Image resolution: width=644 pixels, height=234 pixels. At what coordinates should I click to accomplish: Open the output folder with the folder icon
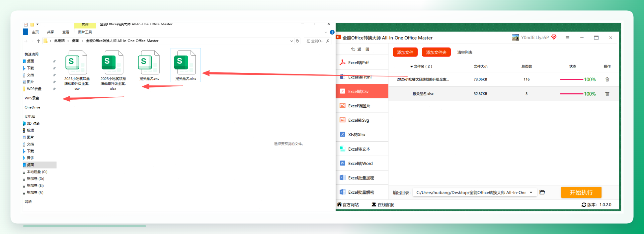(x=542, y=192)
